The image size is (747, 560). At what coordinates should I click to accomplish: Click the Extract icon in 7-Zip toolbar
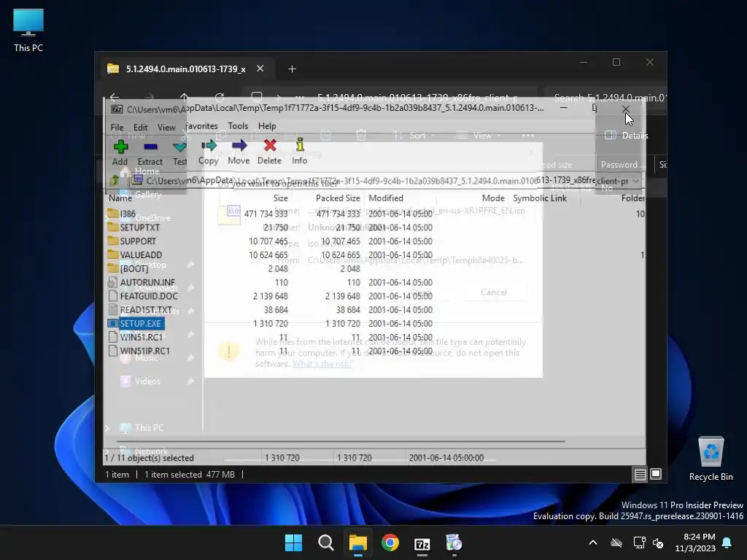(150, 147)
